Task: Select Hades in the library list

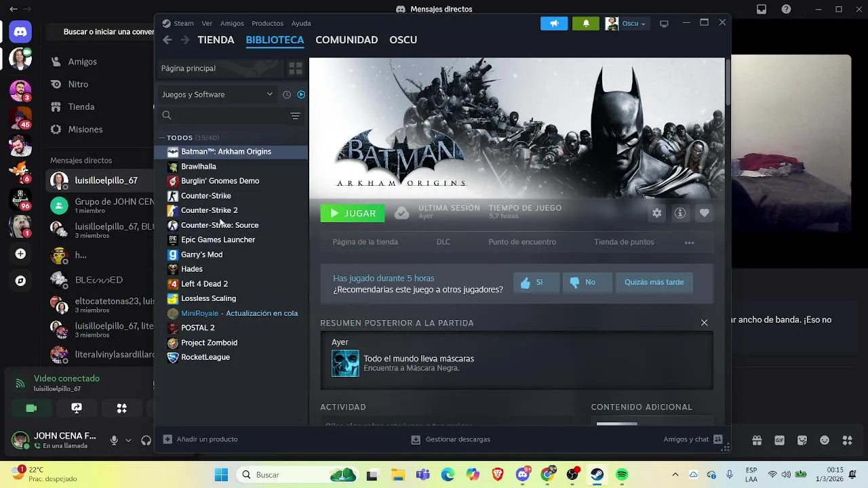Action: coord(232,269)
